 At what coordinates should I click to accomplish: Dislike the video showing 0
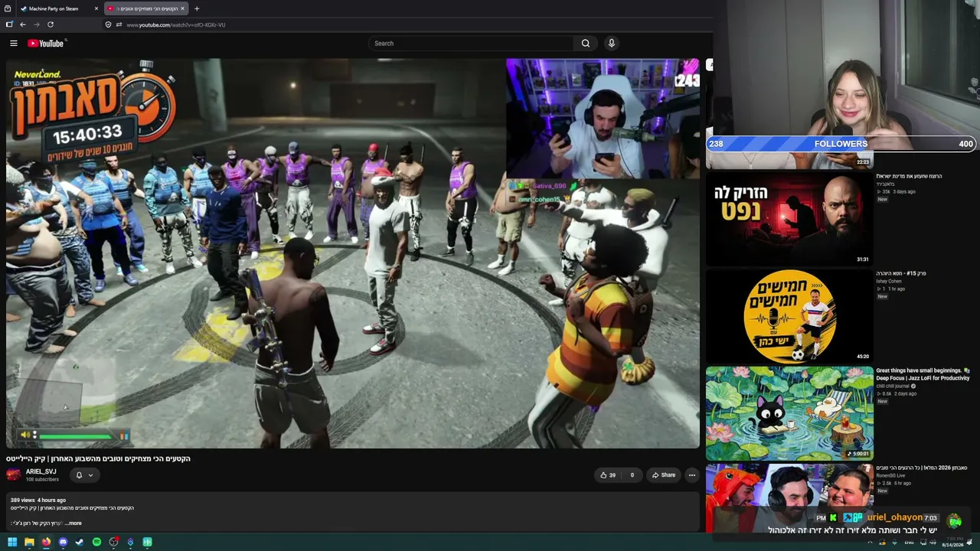pyautogui.click(x=631, y=475)
